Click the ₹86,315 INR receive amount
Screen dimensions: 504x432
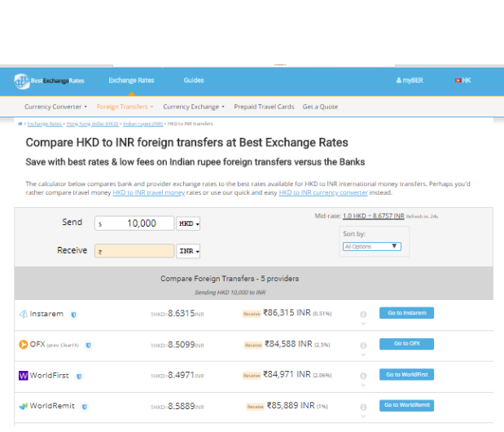tap(287, 313)
